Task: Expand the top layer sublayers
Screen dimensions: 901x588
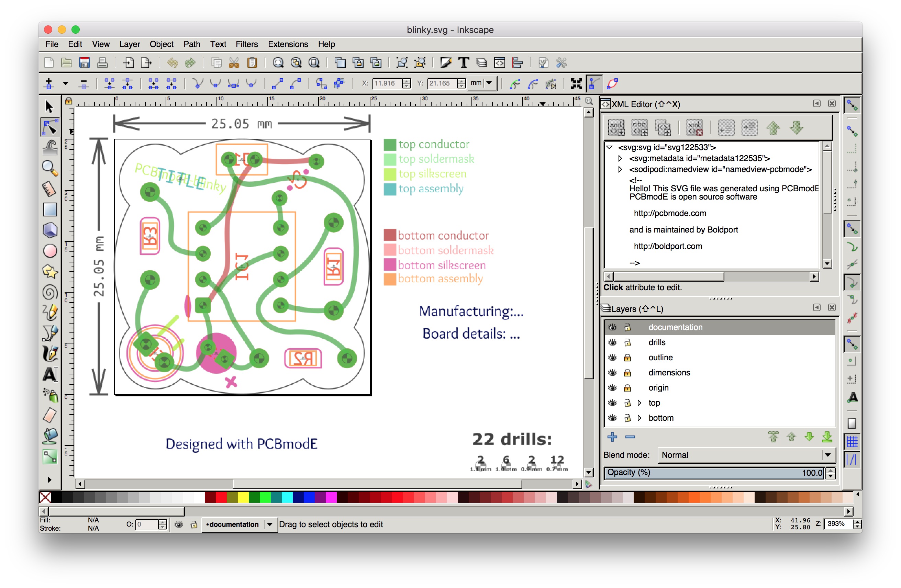Action: (639, 403)
